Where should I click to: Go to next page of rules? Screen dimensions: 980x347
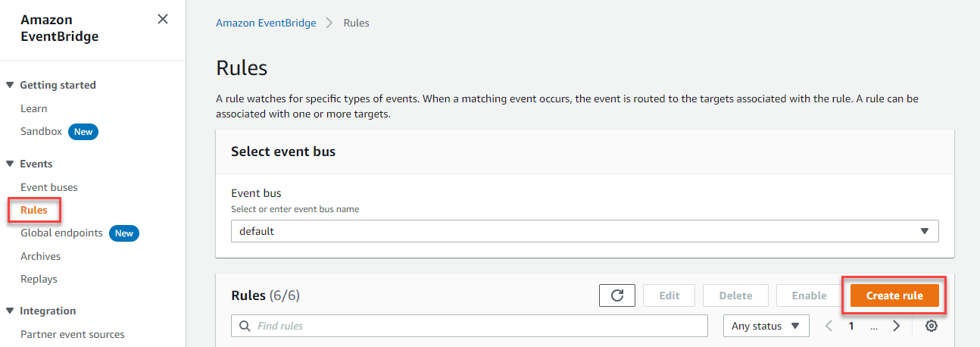pyautogui.click(x=897, y=326)
